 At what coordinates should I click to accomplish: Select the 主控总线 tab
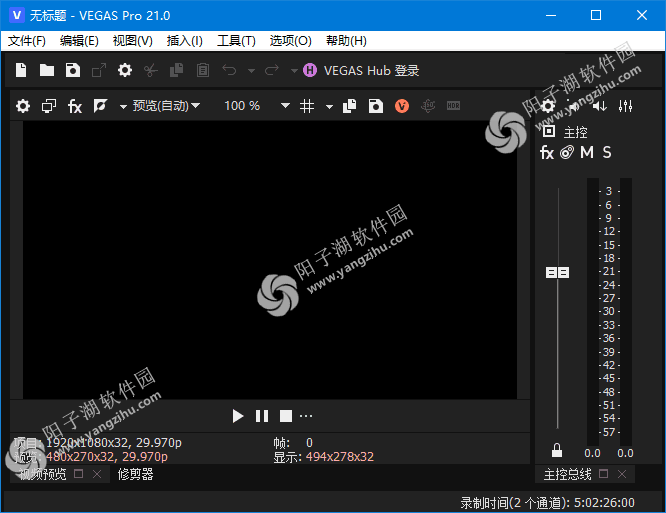tap(567, 474)
